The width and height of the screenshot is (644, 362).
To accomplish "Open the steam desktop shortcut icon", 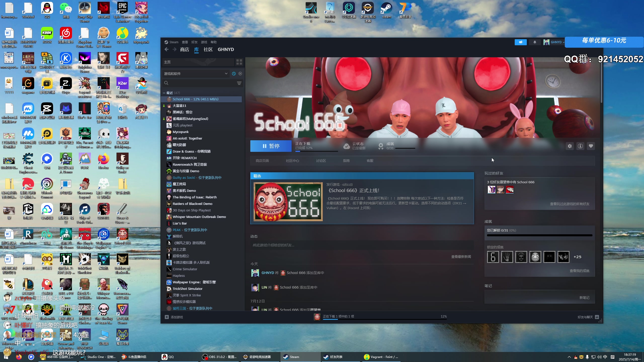I will pos(386,10).
